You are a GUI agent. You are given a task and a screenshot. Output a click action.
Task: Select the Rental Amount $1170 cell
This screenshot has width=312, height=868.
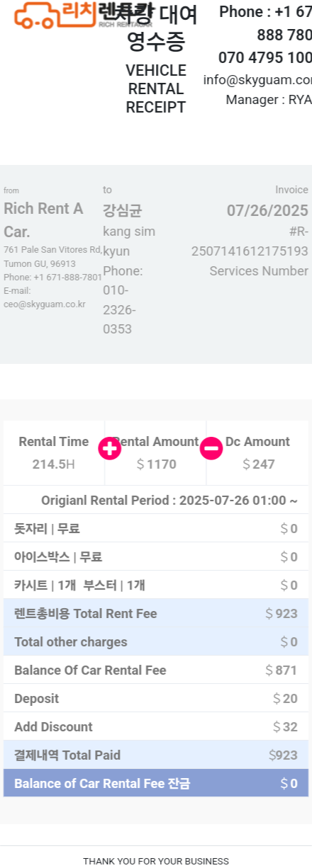[156, 453]
